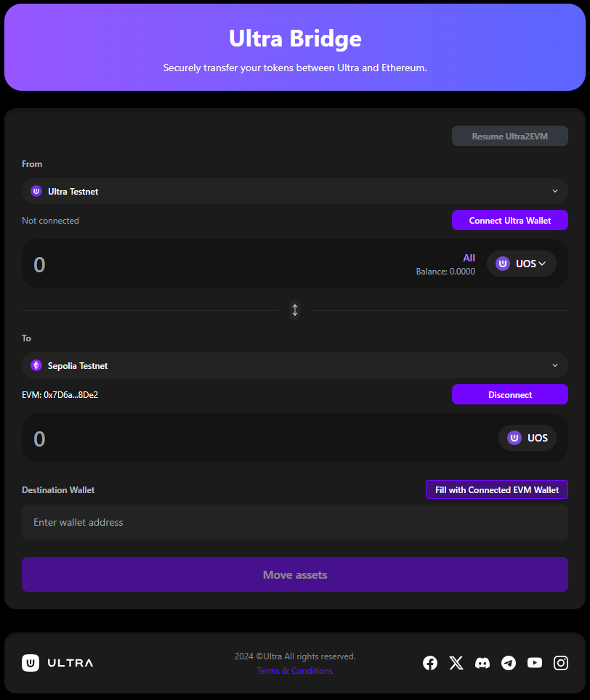Fill destination with connected EVM wallet
Viewport: 590px width, 700px height.
pos(496,489)
